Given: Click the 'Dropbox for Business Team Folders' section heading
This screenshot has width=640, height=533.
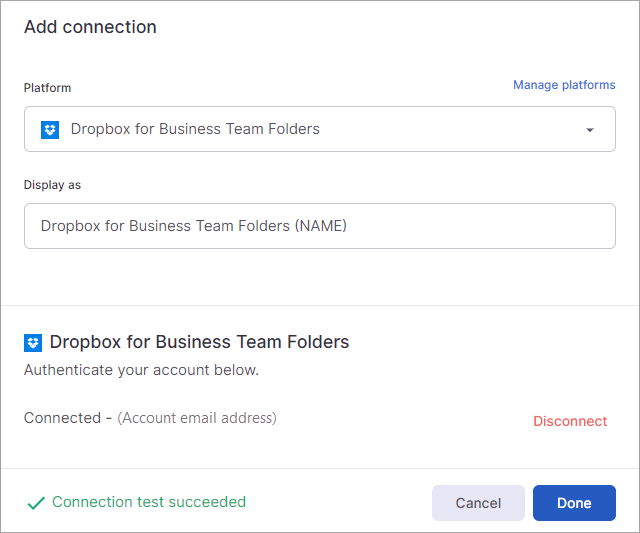Looking at the screenshot, I should 199,342.
